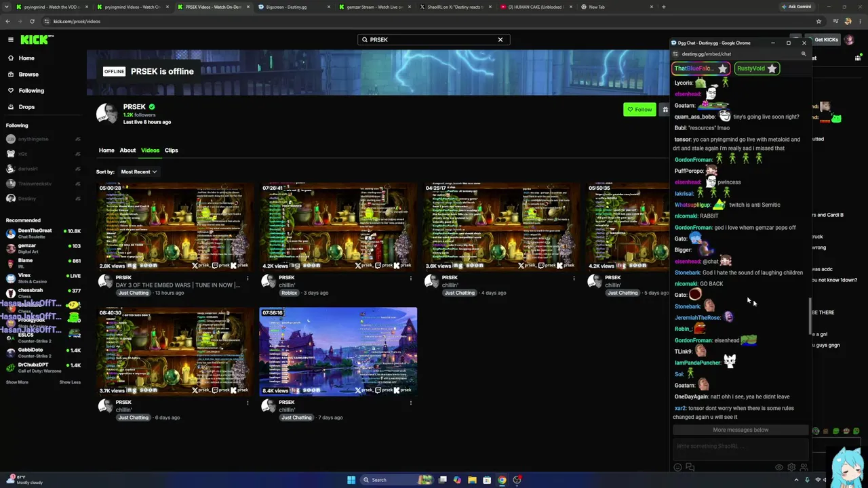The width and height of the screenshot is (868, 488).
Task: Click RustyVoid pinned user badge in chat
Action: (x=757, y=68)
